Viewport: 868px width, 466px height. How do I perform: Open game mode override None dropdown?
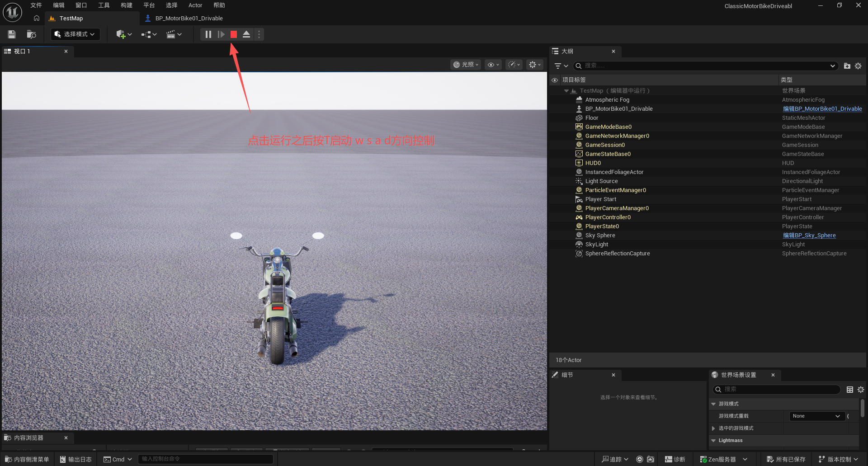coord(816,416)
